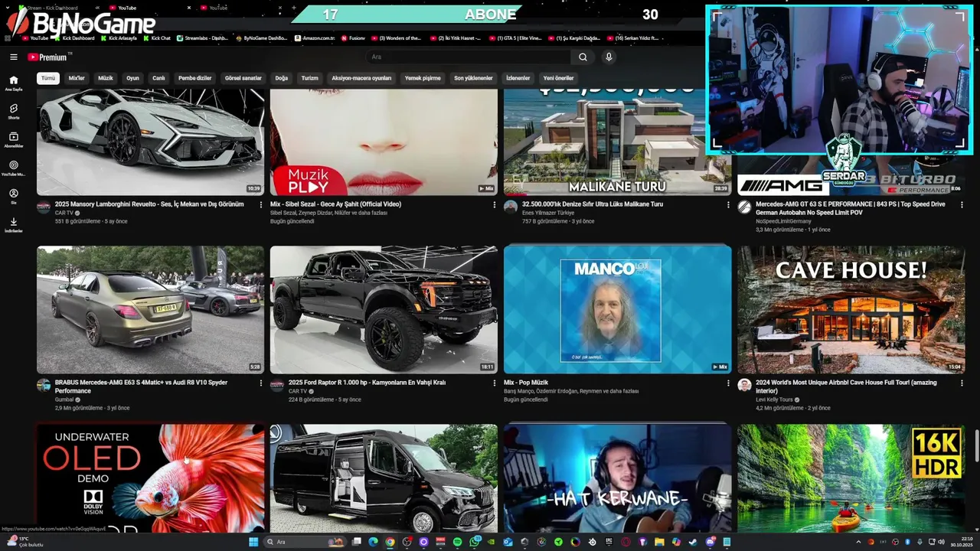The width and height of the screenshot is (980, 551).
Task: Open the Siz profile page icon
Action: [x=13, y=196]
